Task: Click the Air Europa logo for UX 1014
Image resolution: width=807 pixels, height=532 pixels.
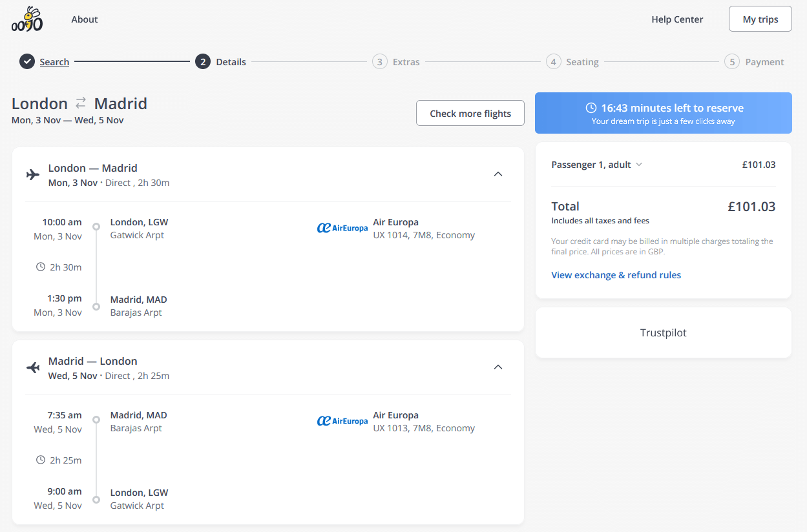Action: (x=342, y=228)
